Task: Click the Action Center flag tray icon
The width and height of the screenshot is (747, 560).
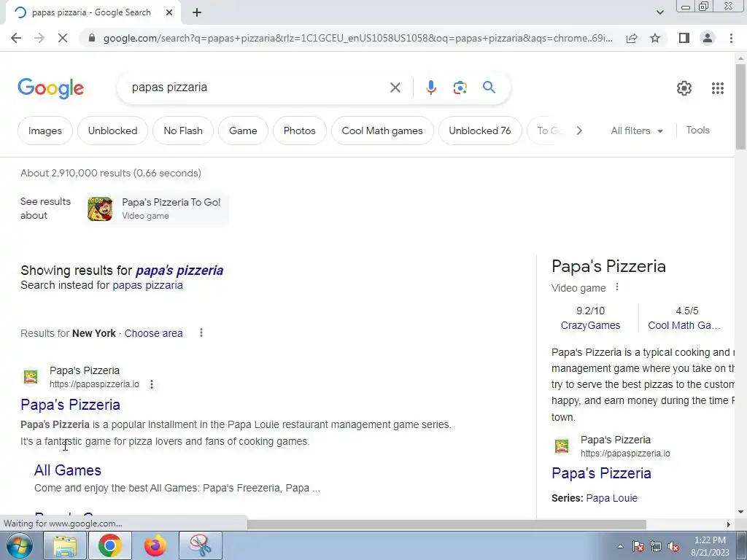Action: point(638,547)
